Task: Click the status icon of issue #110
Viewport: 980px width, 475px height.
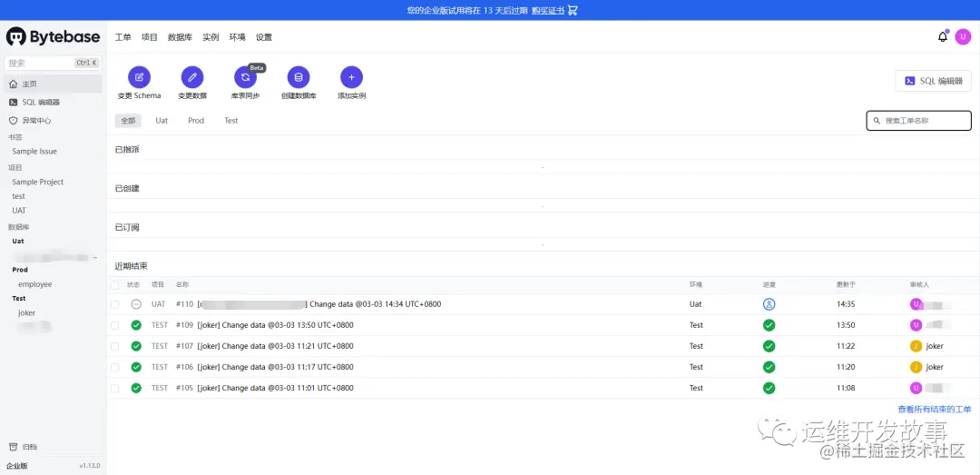Action: point(136,304)
